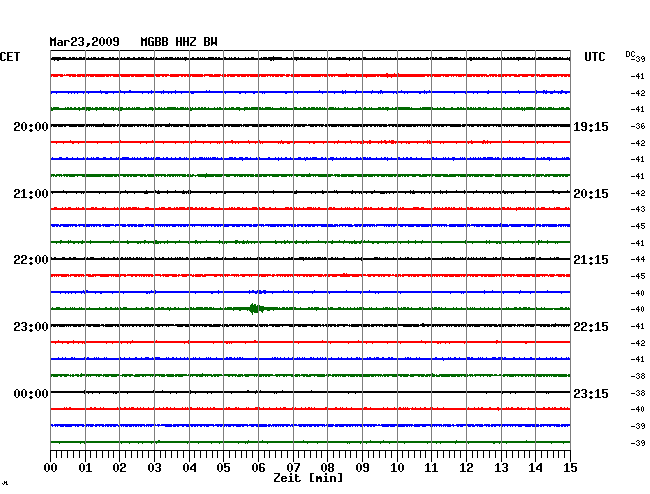This screenshot has height=494, width=650.
Task: Click the DC value -41 beside 22:15 UTC
Action: click(x=638, y=326)
